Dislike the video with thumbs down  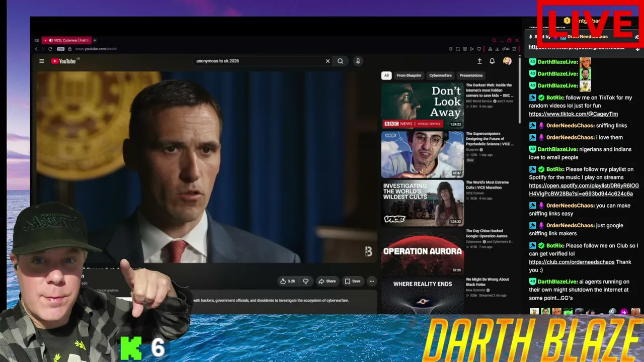point(305,281)
